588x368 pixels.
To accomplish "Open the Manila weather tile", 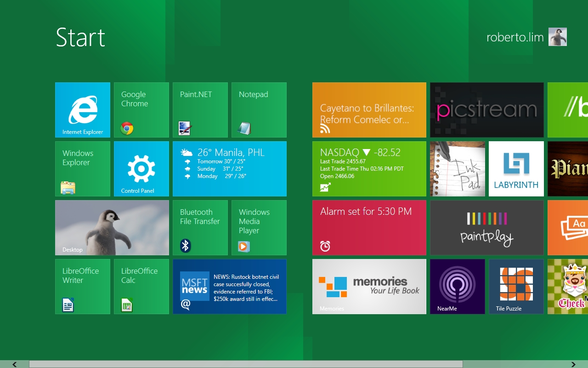I will pos(230,169).
